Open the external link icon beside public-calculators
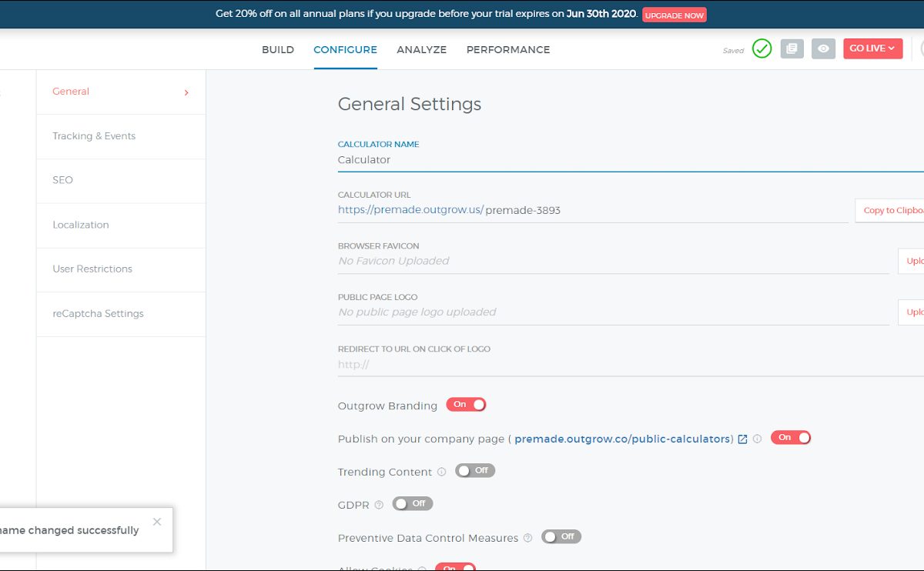Image resolution: width=924 pixels, height=571 pixels. [x=742, y=439]
